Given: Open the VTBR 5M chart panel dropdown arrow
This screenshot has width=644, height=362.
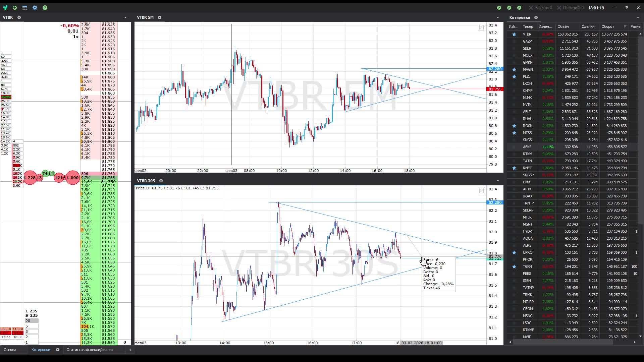Looking at the screenshot, I should point(498,17).
